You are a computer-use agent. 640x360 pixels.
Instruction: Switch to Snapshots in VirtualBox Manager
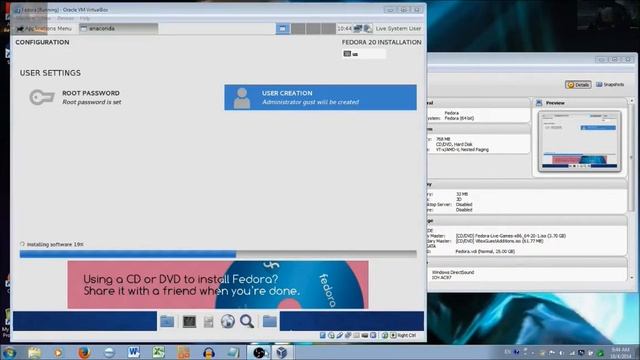click(610, 84)
